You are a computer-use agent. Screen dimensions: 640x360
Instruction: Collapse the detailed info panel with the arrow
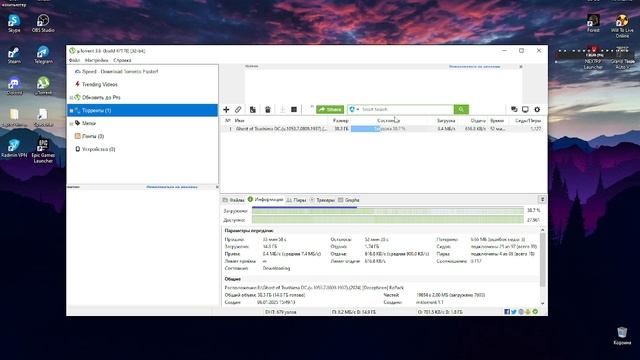point(542,200)
